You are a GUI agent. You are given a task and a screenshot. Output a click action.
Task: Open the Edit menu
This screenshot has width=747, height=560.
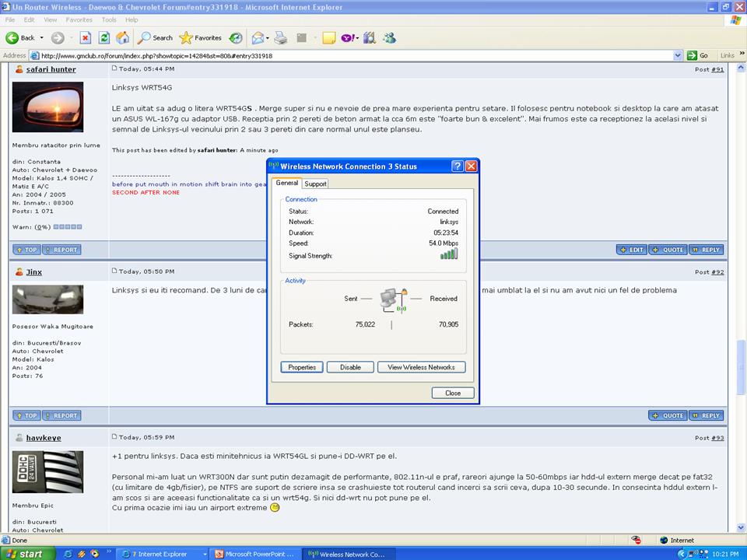(29, 19)
